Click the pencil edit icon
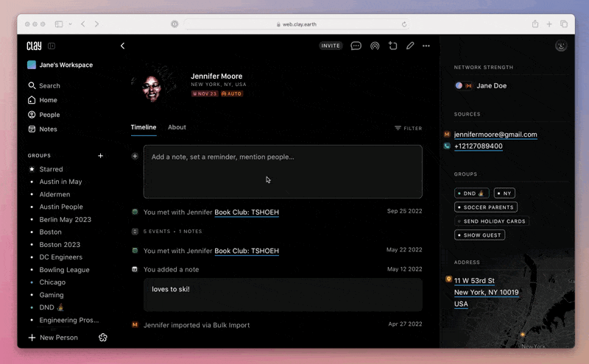589x364 pixels. [410, 46]
